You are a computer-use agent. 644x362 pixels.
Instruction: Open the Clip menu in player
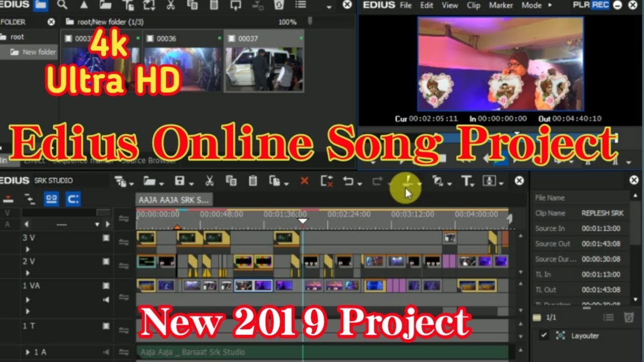pyautogui.click(x=473, y=5)
